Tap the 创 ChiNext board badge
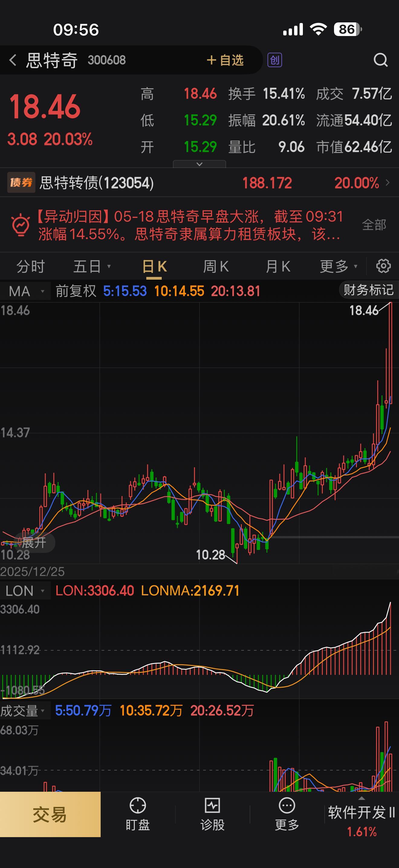The image size is (399, 868). [274, 60]
